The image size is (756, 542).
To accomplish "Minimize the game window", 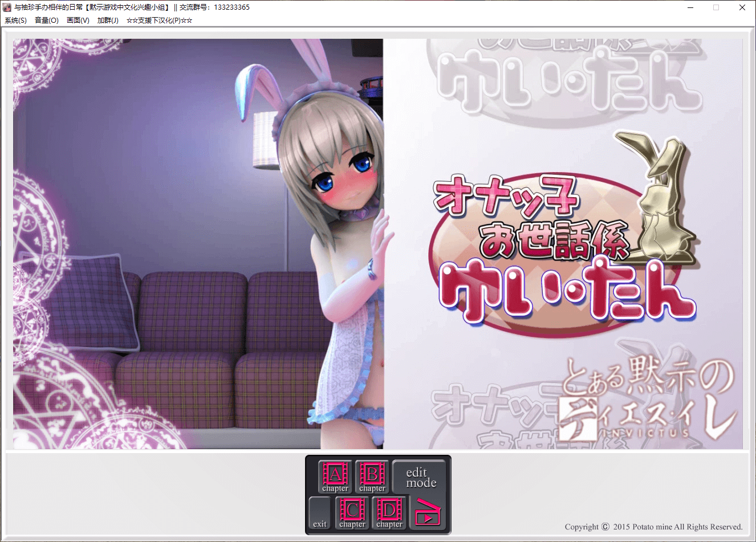I will click(690, 7).
